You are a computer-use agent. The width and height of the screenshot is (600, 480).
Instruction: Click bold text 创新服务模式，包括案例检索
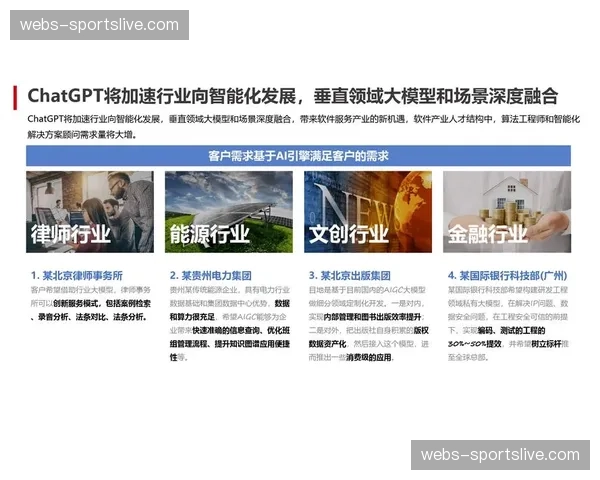coord(102,304)
